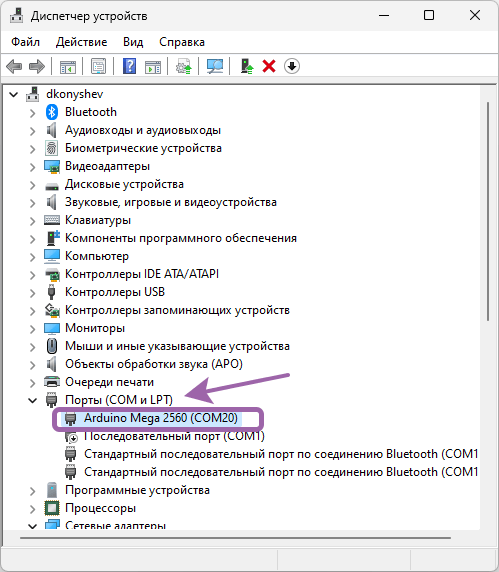499x572 pixels.
Task: Select Последовательный порт (COM1) entry
Action: [x=174, y=436]
